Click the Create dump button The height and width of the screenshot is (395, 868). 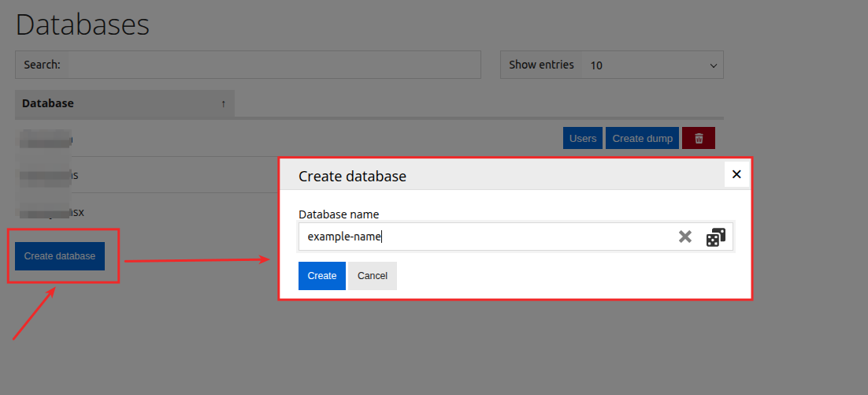pos(642,138)
